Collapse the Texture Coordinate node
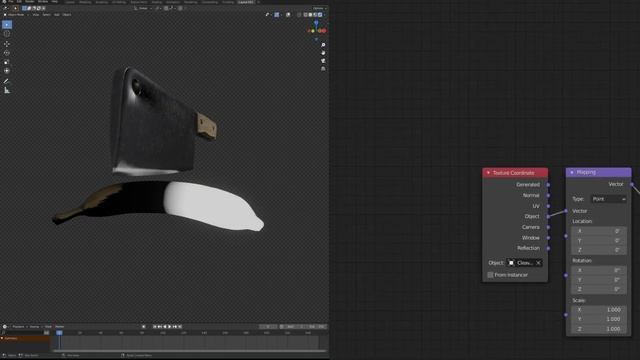 point(488,173)
